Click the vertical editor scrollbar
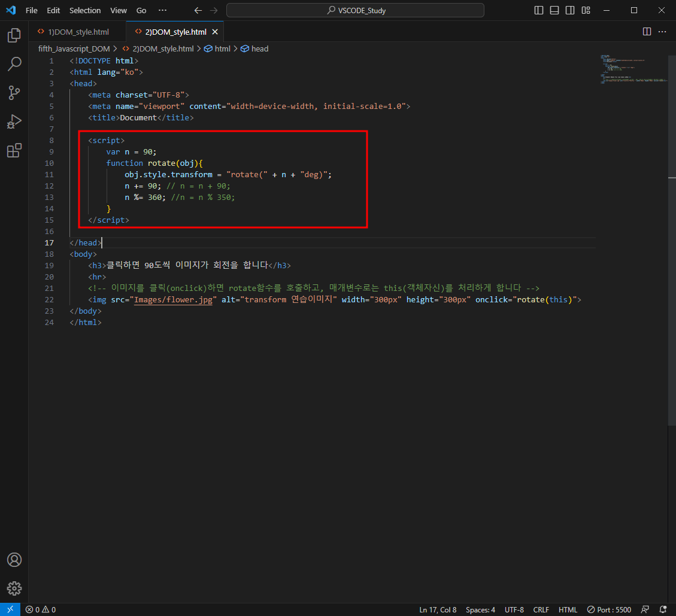This screenshot has height=616, width=676. tap(672, 241)
